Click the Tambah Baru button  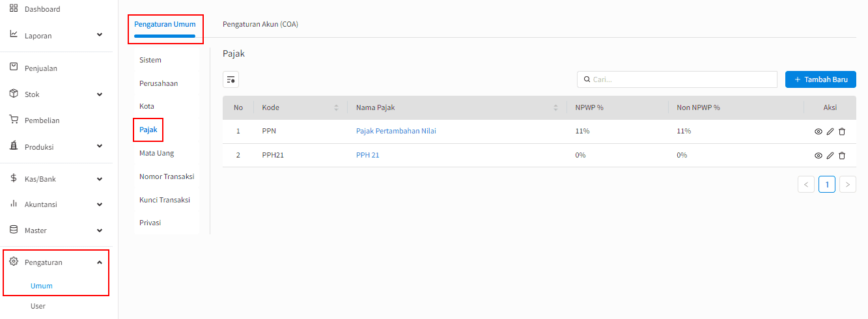pos(820,79)
